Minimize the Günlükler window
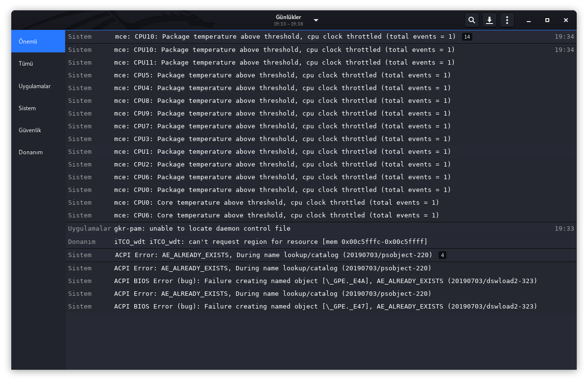 click(x=529, y=20)
